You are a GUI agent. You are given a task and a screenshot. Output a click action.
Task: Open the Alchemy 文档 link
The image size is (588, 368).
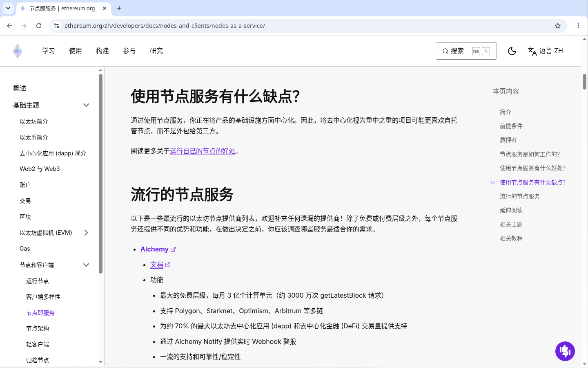(160, 265)
